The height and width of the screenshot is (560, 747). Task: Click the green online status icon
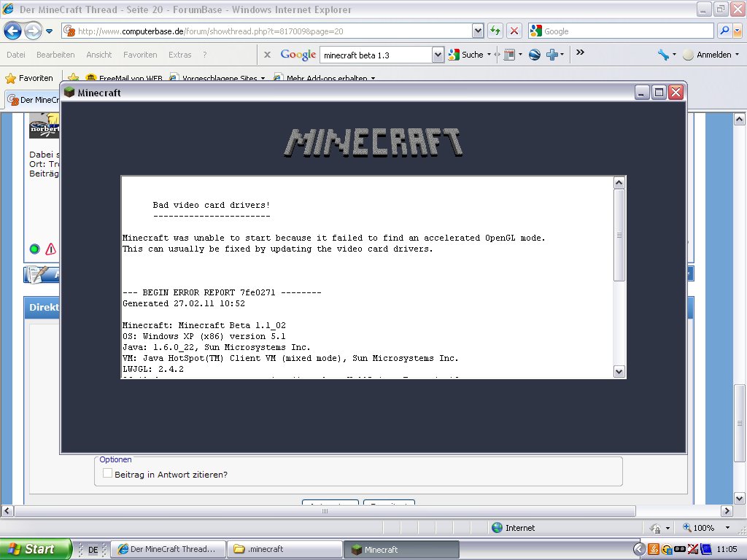click(x=35, y=249)
